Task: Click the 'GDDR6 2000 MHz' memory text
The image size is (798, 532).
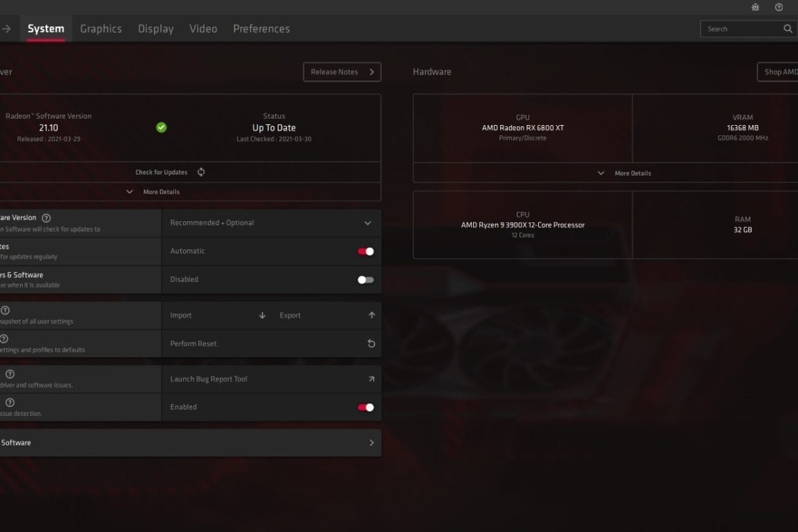Action: pyautogui.click(x=743, y=138)
